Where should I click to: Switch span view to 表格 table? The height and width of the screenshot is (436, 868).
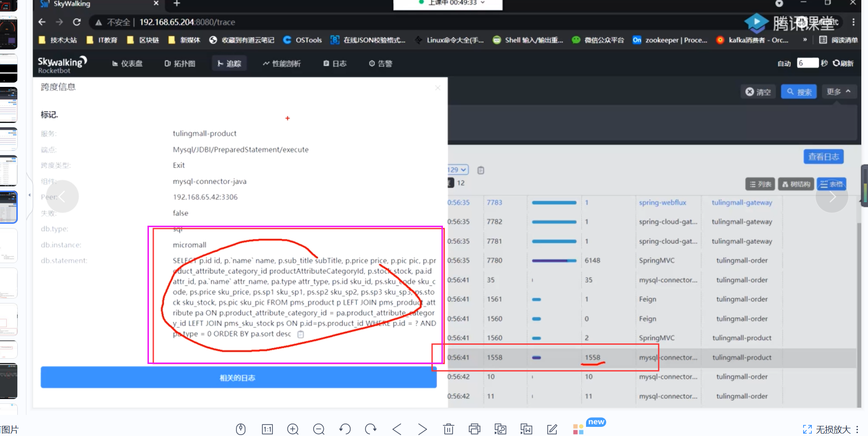click(831, 184)
